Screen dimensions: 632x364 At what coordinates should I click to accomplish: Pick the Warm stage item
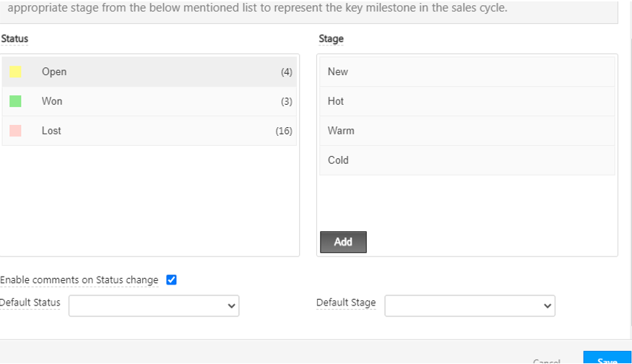(x=467, y=131)
